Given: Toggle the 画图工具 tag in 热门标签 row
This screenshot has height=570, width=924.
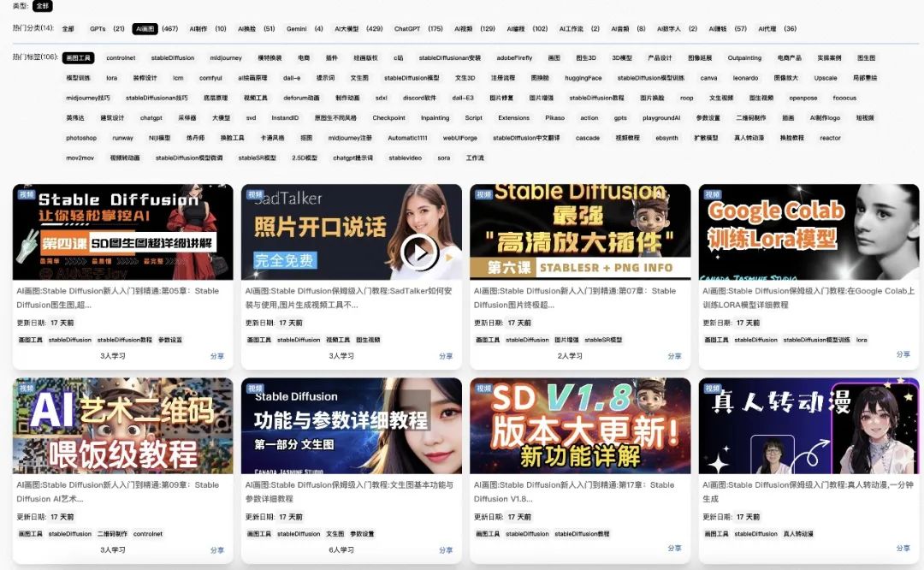Looking at the screenshot, I should [79, 57].
